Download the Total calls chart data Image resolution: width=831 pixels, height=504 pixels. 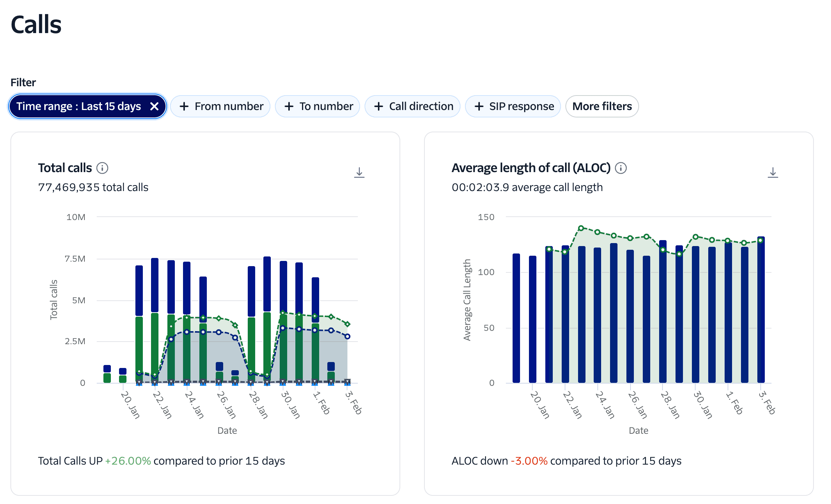click(x=359, y=172)
